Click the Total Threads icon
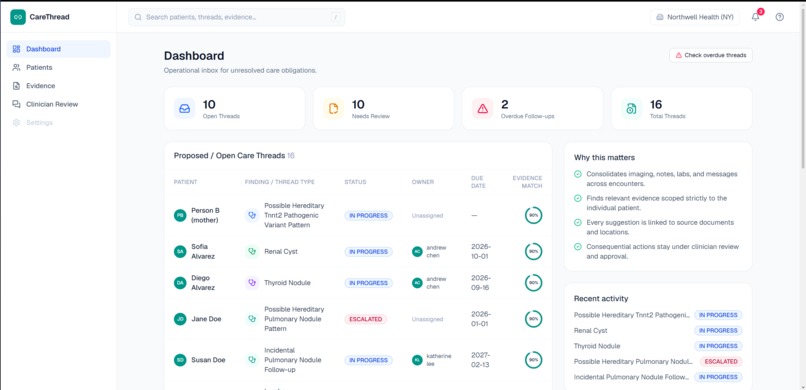Image resolution: width=806 pixels, height=390 pixels. [x=631, y=108]
